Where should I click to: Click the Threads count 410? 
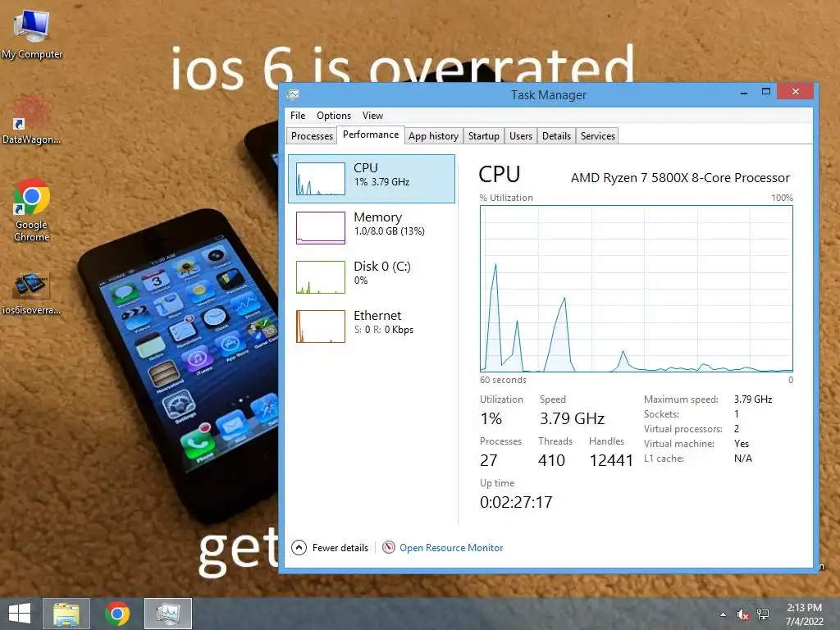pyautogui.click(x=551, y=460)
